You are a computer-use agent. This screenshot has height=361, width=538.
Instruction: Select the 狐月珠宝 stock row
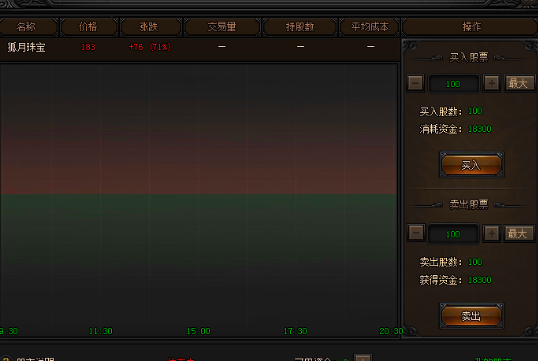[x=200, y=47]
